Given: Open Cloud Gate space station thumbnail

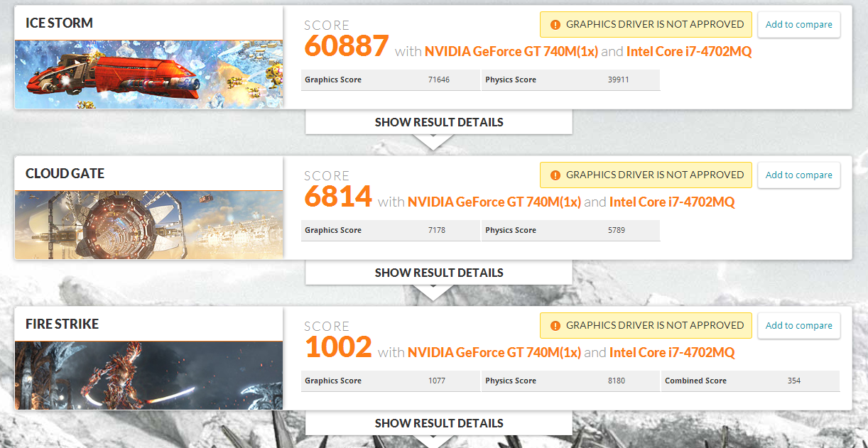Looking at the screenshot, I should tap(148, 225).
